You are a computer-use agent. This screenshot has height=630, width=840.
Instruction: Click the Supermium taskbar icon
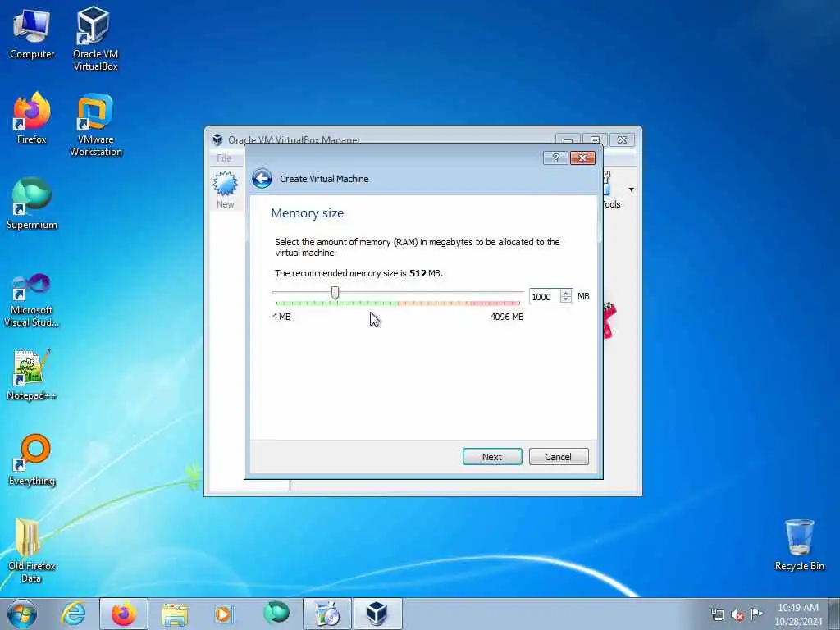pyautogui.click(x=276, y=614)
